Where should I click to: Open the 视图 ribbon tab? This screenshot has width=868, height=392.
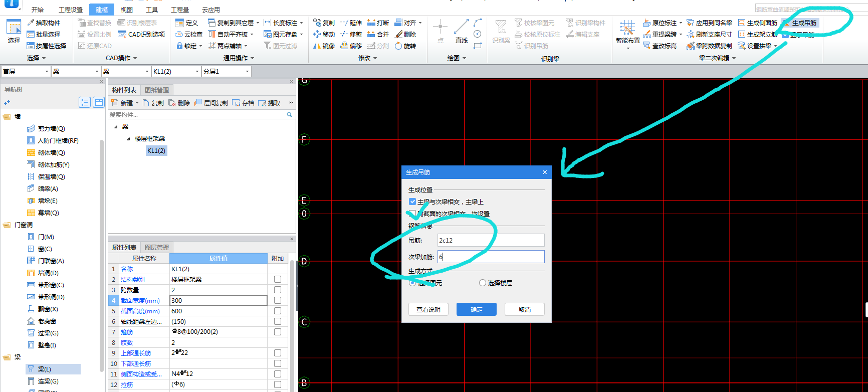(127, 10)
